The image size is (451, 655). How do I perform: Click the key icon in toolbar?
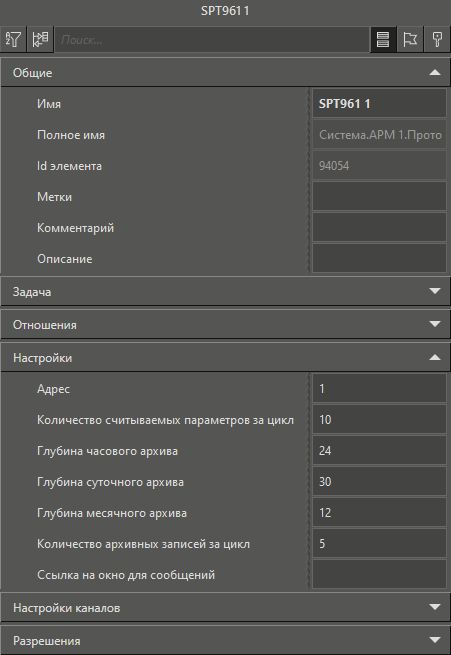coord(437,40)
